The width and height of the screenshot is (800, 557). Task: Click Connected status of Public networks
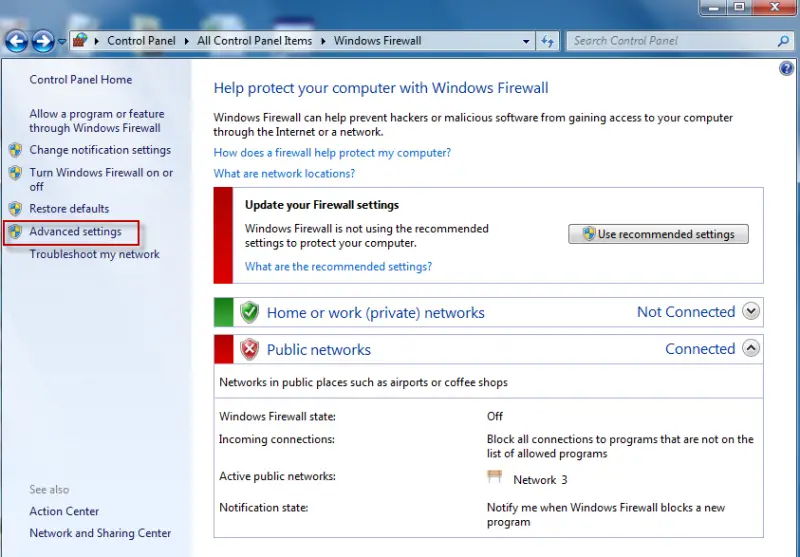[700, 349]
